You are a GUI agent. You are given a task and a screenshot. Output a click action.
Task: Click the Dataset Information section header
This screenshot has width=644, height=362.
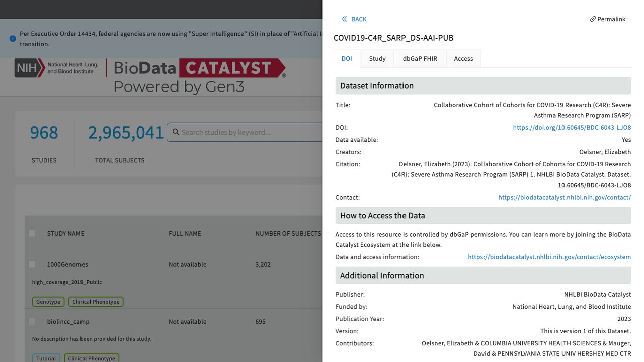pos(483,86)
